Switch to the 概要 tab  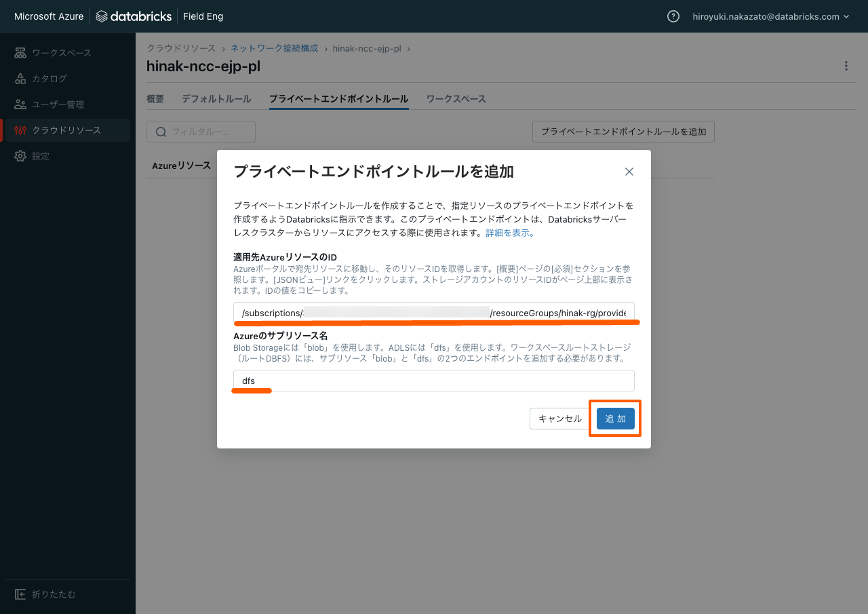click(155, 99)
